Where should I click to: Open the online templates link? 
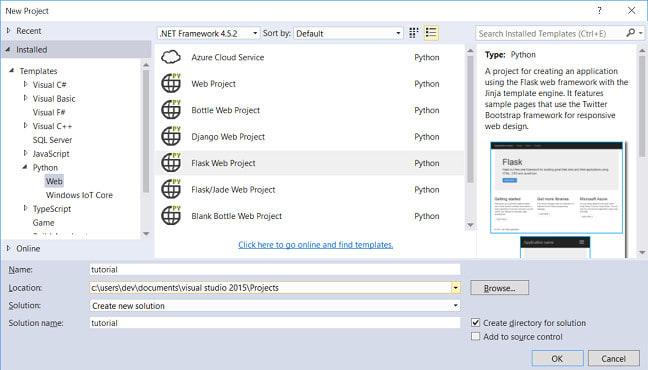point(316,245)
